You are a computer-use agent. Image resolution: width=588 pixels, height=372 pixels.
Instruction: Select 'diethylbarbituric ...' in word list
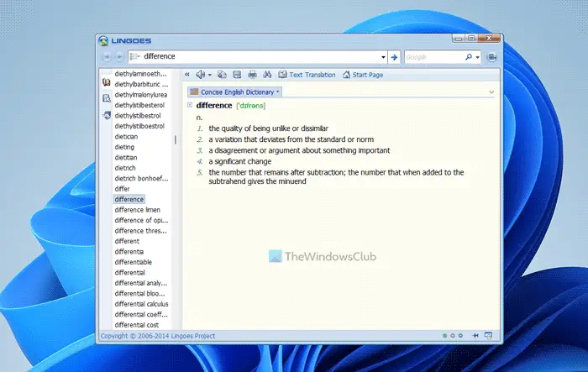[x=141, y=84]
